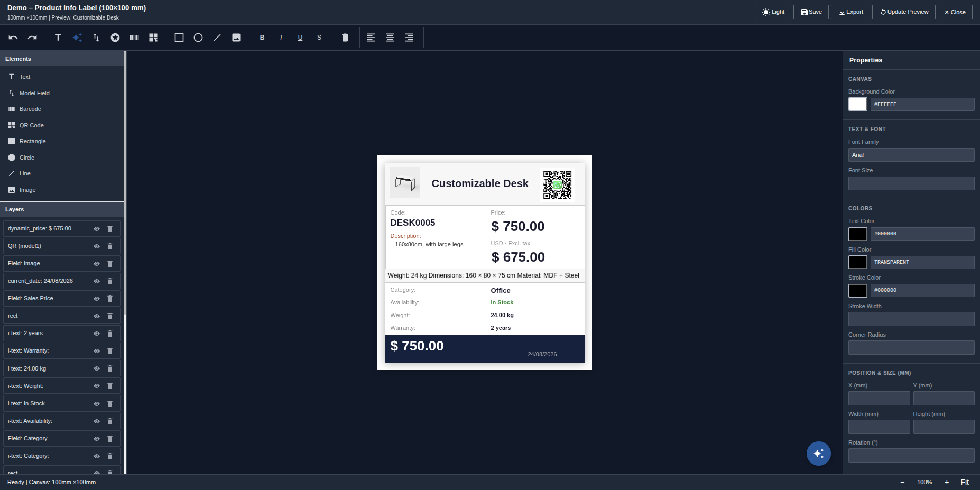Image resolution: width=980 pixels, height=490 pixels.
Task: Delete the current_date layer
Action: (110, 281)
